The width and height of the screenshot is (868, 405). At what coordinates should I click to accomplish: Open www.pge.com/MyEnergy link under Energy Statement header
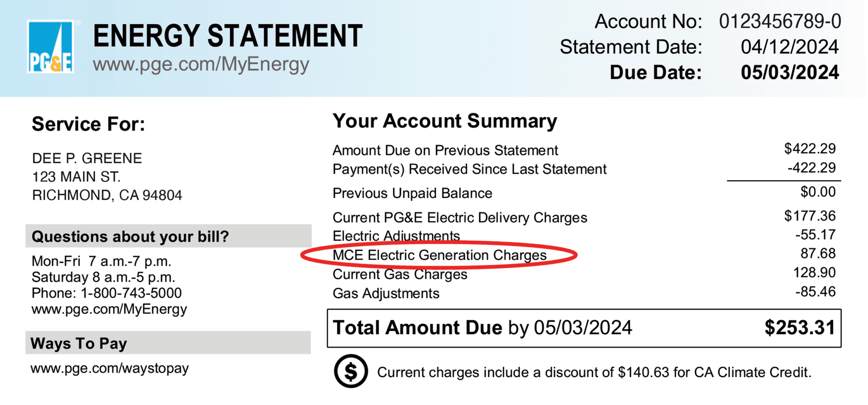point(201,65)
